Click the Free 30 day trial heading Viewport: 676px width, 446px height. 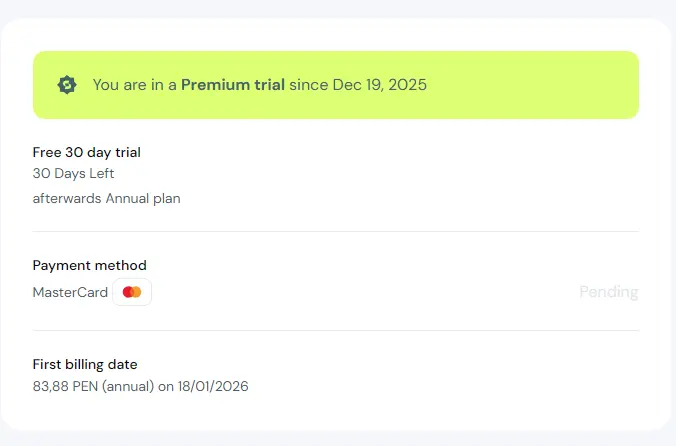coord(87,152)
